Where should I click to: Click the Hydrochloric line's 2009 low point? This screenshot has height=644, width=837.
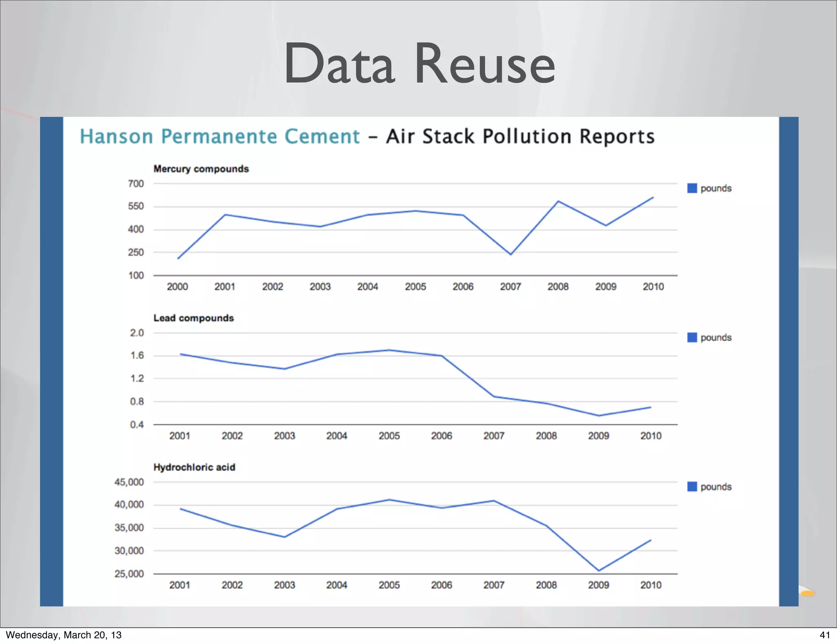point(599,570)
